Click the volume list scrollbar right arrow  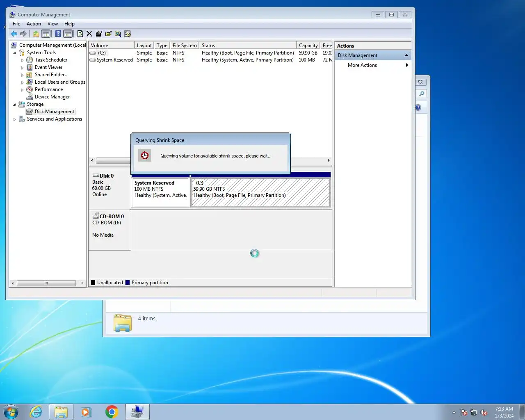(x=329, y=161)
